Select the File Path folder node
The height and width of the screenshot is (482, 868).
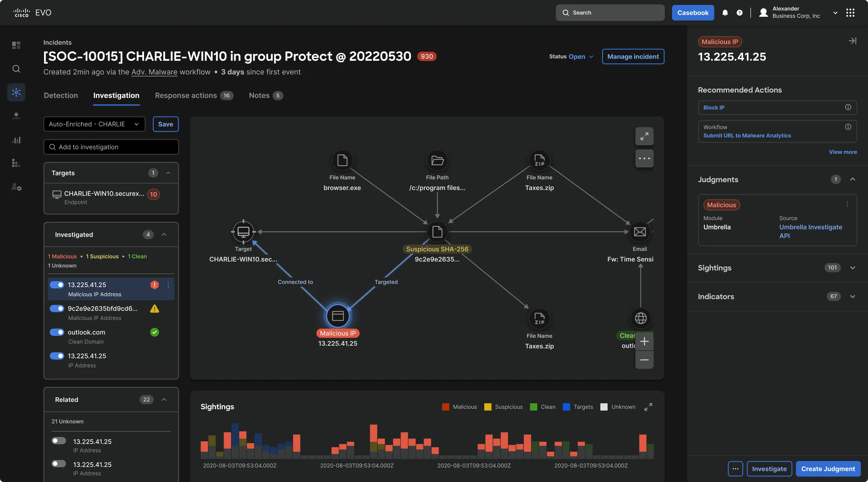(437, 160)
